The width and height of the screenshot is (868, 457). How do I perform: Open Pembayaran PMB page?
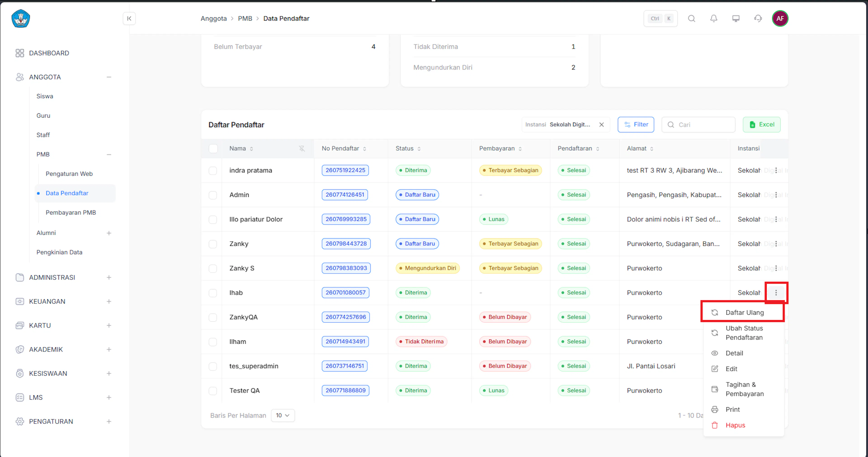tap(71, 213)
